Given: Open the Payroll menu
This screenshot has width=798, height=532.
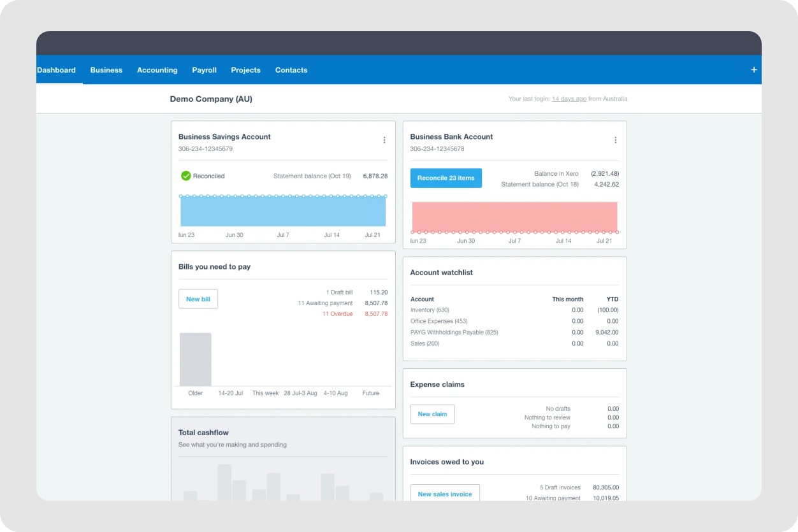Looking at the screenshot, I should tap(204, 69).
